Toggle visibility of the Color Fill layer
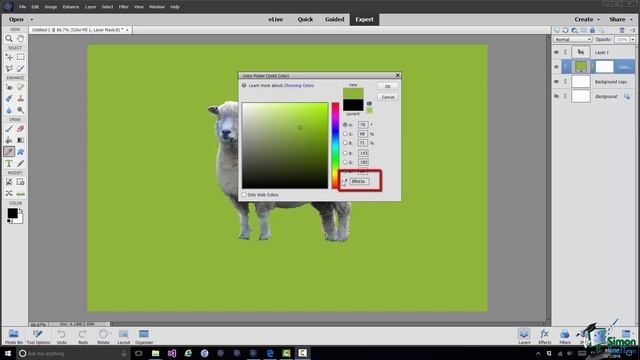Image resolution: width=640 pixels, height=360 pixels. 556,67
